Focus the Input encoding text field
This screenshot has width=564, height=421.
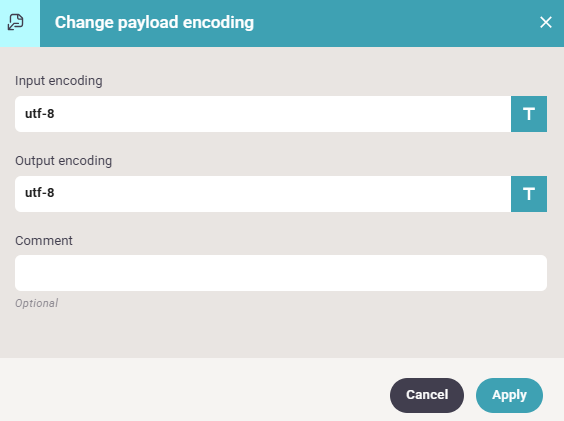(x=263, y=114)
